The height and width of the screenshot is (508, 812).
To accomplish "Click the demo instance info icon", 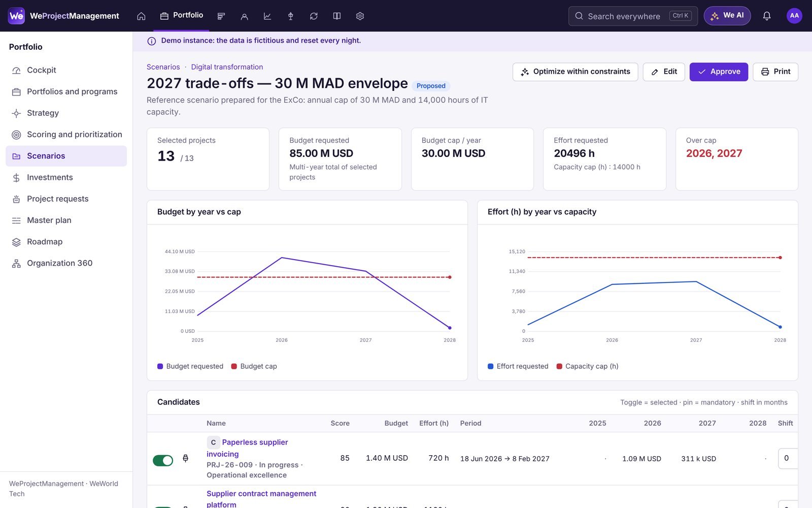I will coord(151,41).
